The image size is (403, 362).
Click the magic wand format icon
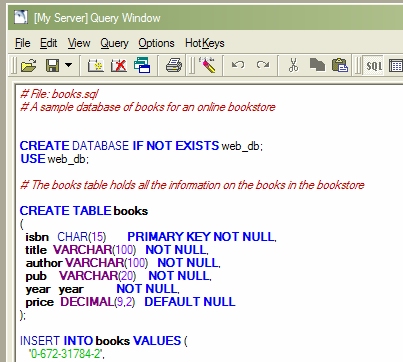(x=208, y=65)
